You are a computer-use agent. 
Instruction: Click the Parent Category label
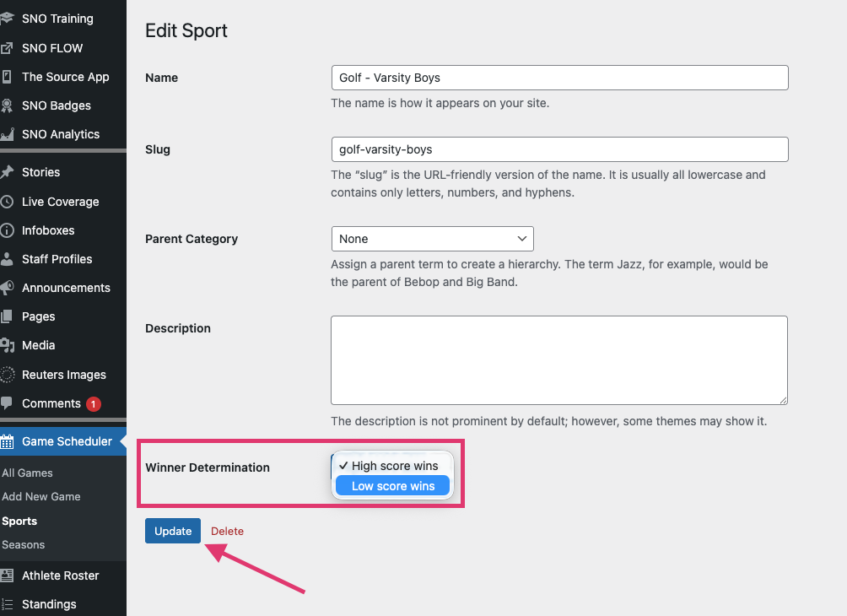[192, 239]
